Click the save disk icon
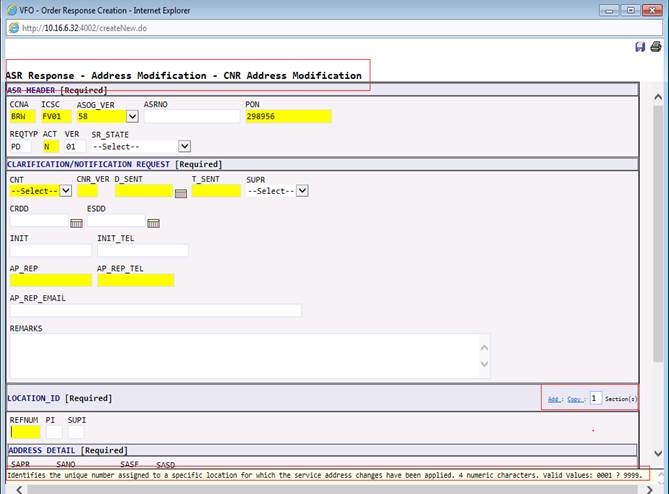The image size is (669, 494). pyautogui.click(x=640, y=47)
